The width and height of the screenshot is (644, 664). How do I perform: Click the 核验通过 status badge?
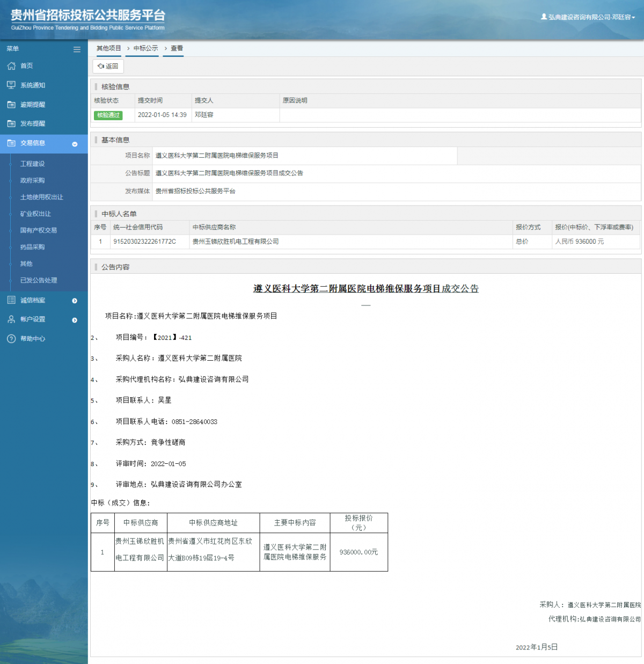(108, 115)
